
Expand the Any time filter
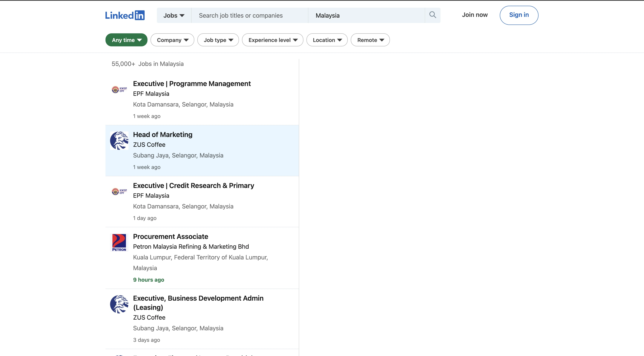126,40
